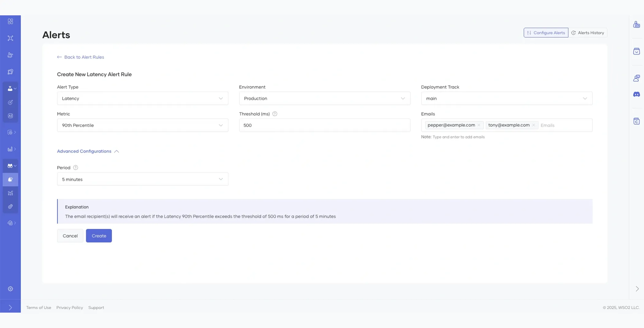Click the Period help question mark icon
Viewport: 644px width, 328px height.
[x=75, y=168]
